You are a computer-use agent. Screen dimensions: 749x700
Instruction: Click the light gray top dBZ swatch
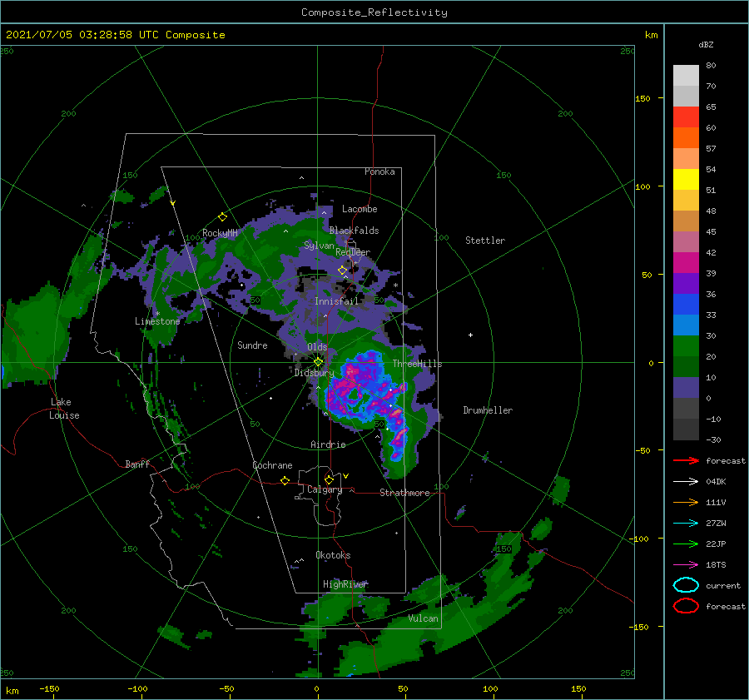pyautogui.click(x=686, y=75)
